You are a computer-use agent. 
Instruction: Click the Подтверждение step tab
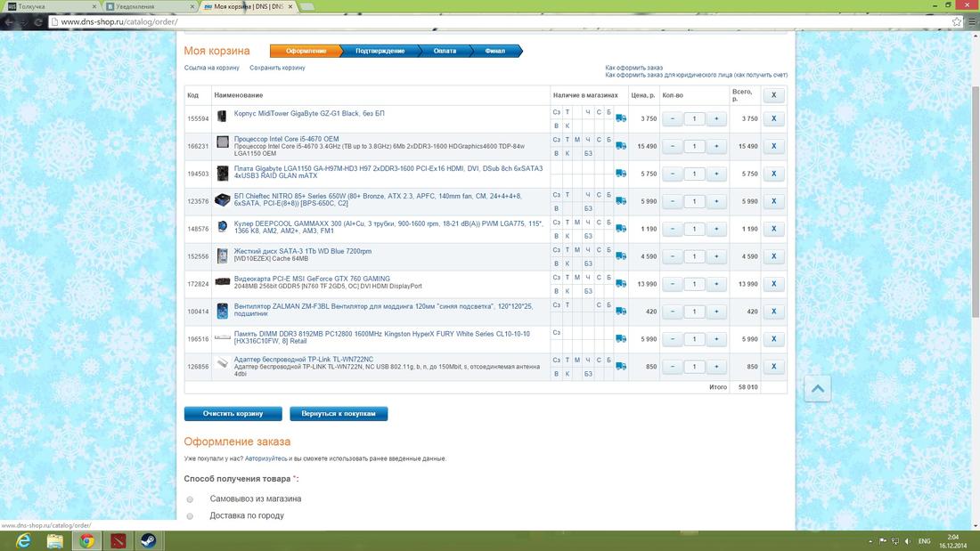(x=380, y=51)
